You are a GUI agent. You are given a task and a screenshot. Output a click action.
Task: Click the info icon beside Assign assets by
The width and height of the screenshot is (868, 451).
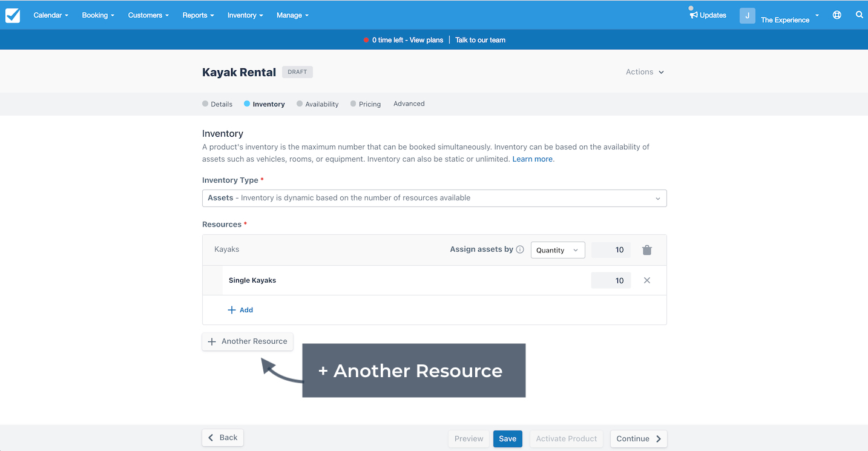tap(520, 249)
